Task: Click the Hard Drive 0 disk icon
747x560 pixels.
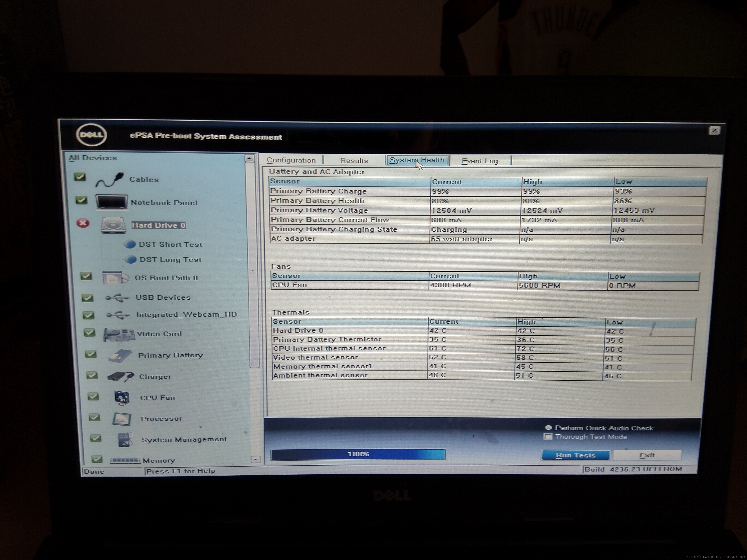Action: 113,225
